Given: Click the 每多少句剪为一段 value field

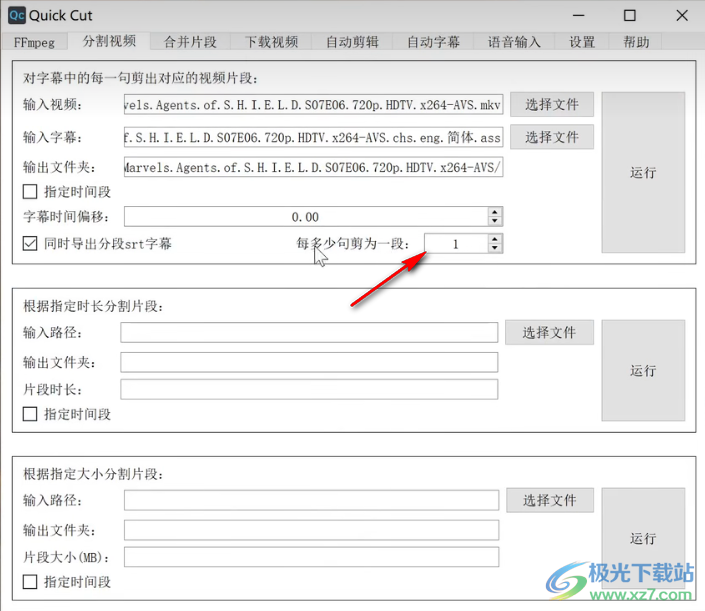Looking at the screenshot, I should pyautogui.click(x=456, y=244).
